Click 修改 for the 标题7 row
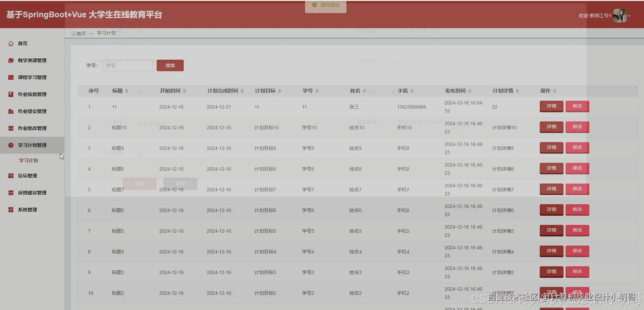 pos(577,189)
